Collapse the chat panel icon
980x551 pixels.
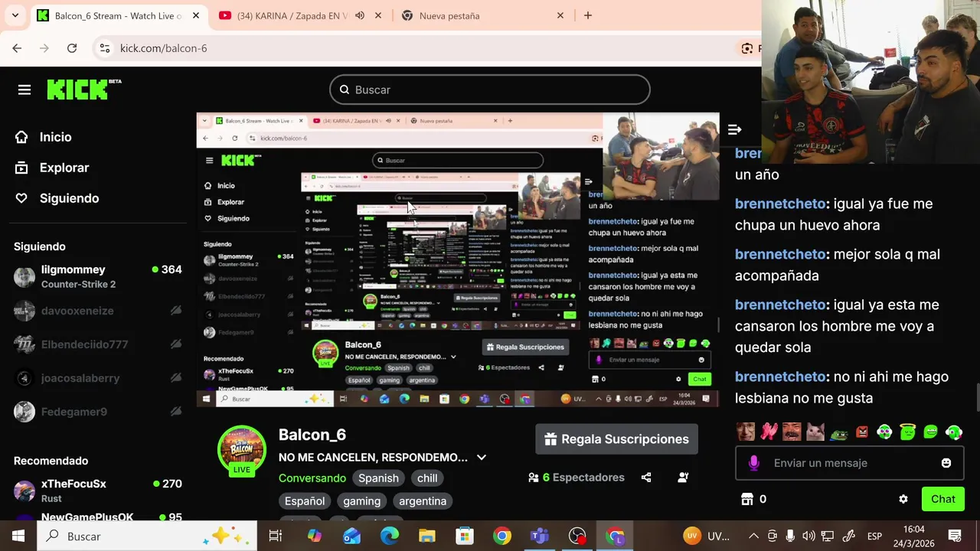tap(734, 130)
